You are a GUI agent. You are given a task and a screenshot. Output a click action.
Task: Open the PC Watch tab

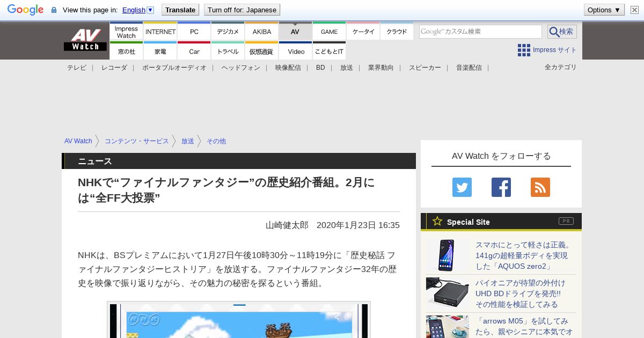coord(194,32)
